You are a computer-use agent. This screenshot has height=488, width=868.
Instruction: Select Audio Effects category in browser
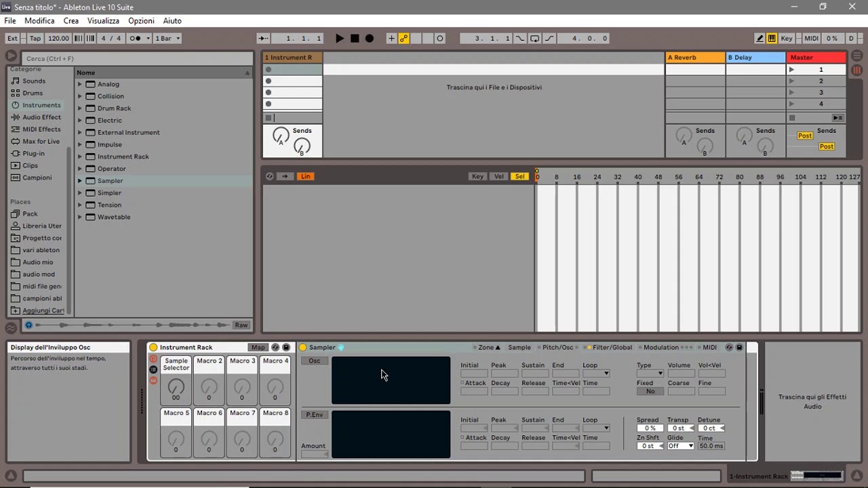(41, 117)
